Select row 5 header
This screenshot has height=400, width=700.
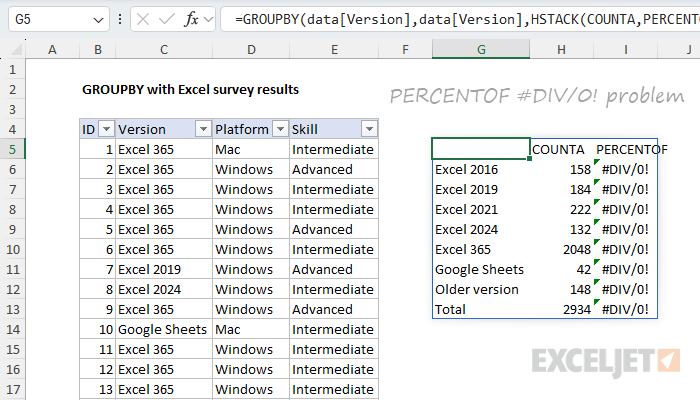pyautogui.click(x=12, y=149)
